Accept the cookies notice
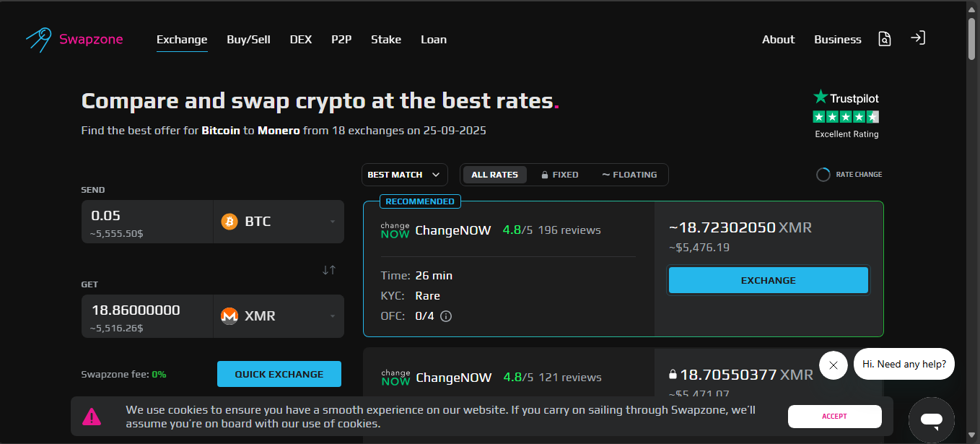This screenshot has width=980, height=444. (834, 417)
